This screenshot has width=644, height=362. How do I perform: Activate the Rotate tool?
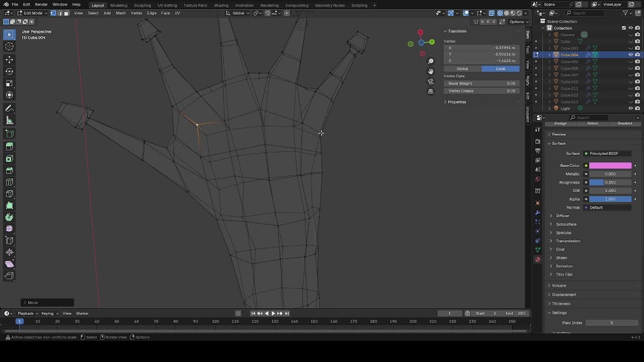9,71
